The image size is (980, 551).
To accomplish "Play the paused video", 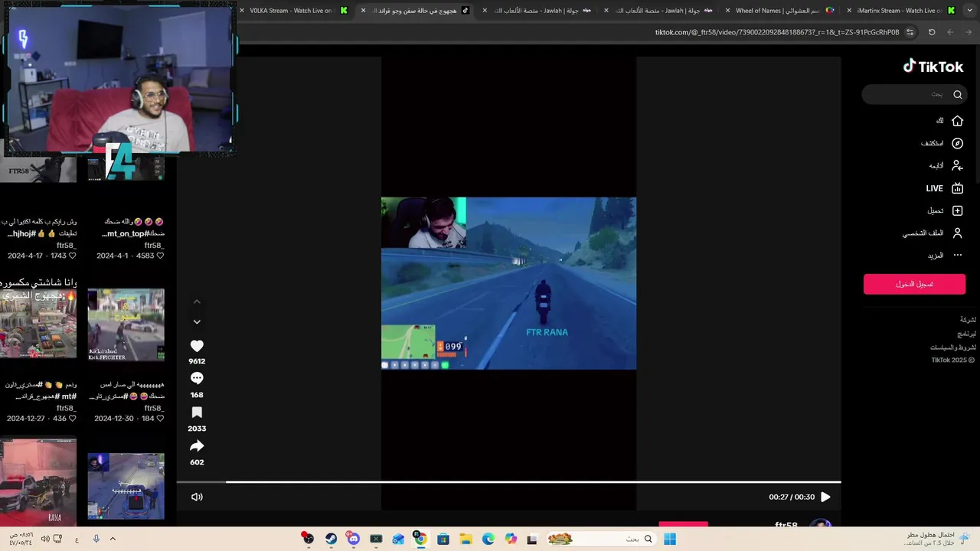I will pos(825,497).
